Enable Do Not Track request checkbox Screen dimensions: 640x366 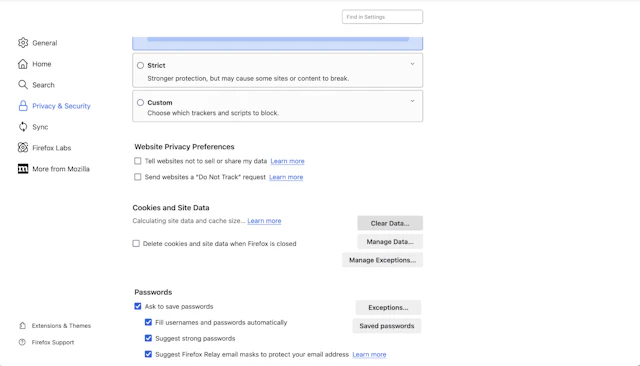coord(138,177)
